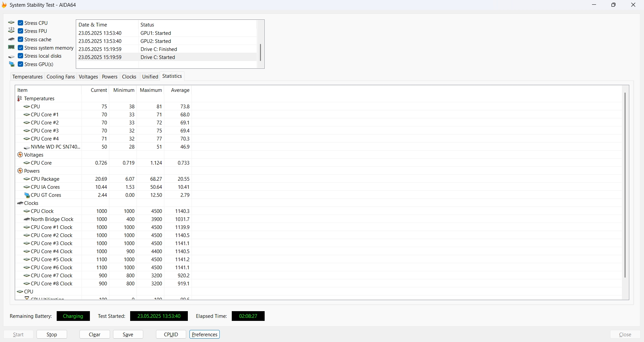Click the CPU Core #8 Clock icon

click(27, 284)
